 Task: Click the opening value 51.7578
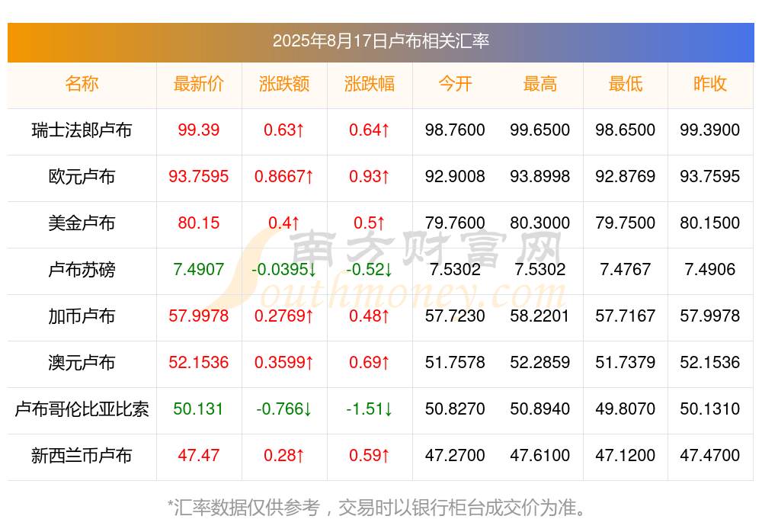[x=455, y=362]
